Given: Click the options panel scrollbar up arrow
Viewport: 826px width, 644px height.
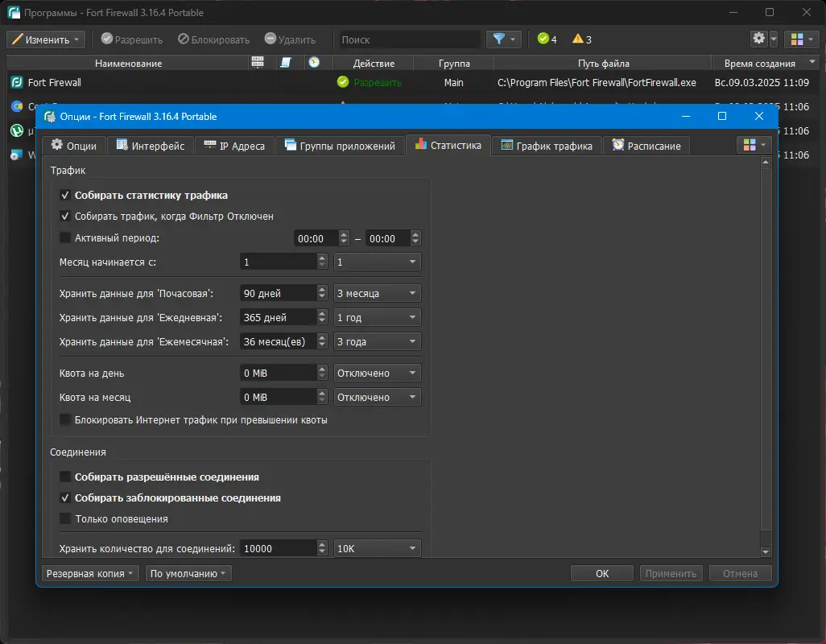Looking at the screenshot, I should 766,163.
